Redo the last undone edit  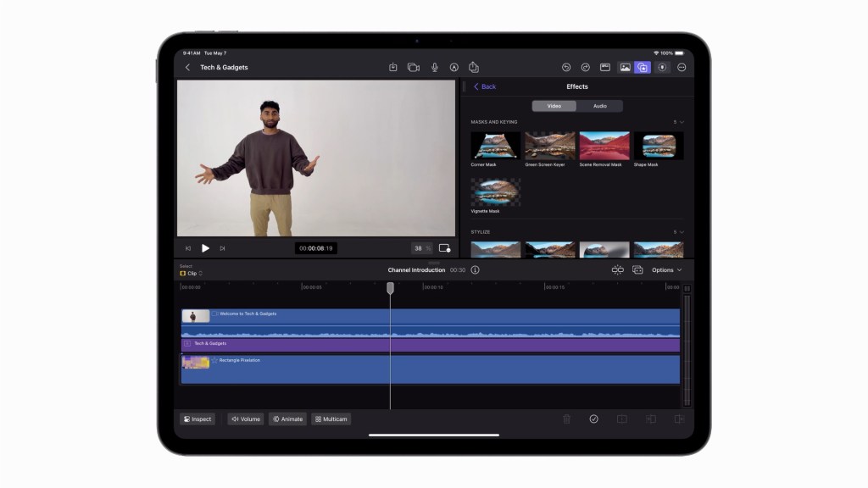pyautogui.click(x=585, y=66)
